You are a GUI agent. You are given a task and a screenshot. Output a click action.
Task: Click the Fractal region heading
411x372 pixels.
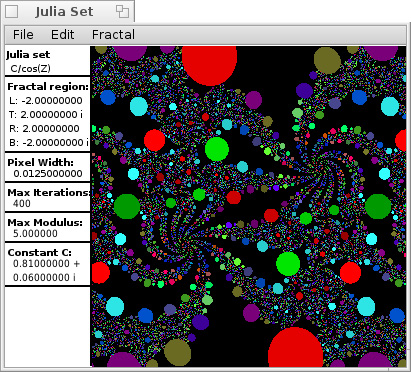(48, 87)
